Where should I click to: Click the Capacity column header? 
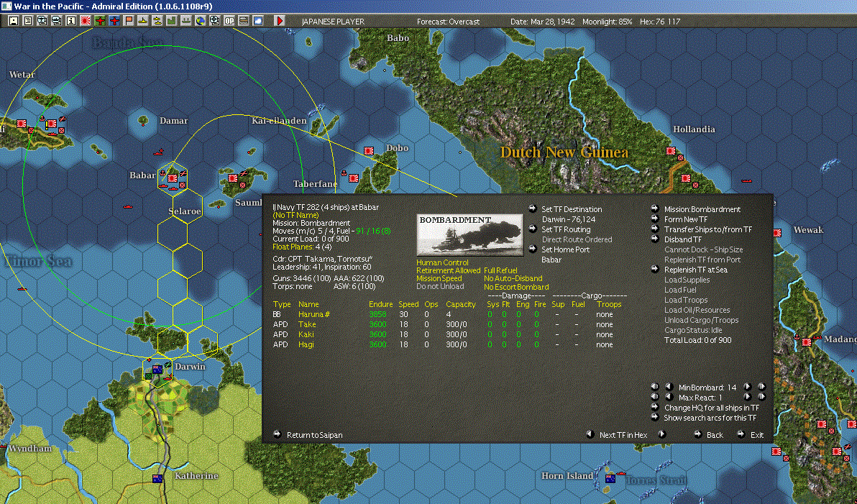[461, 304]
